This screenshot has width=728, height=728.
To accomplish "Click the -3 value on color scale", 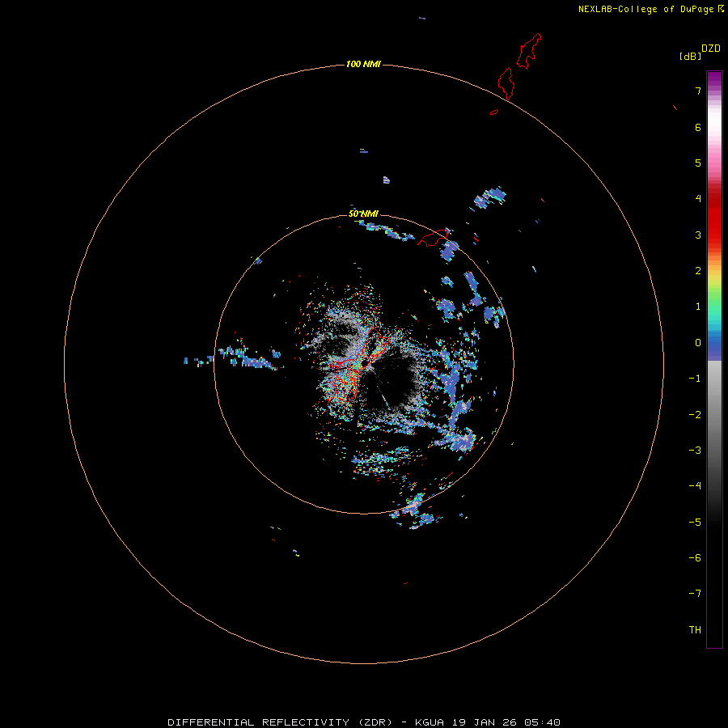I will [695, 451].
